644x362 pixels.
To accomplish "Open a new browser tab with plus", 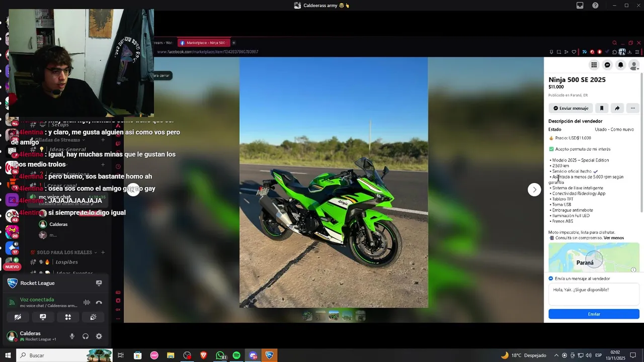I will point(233,43).
